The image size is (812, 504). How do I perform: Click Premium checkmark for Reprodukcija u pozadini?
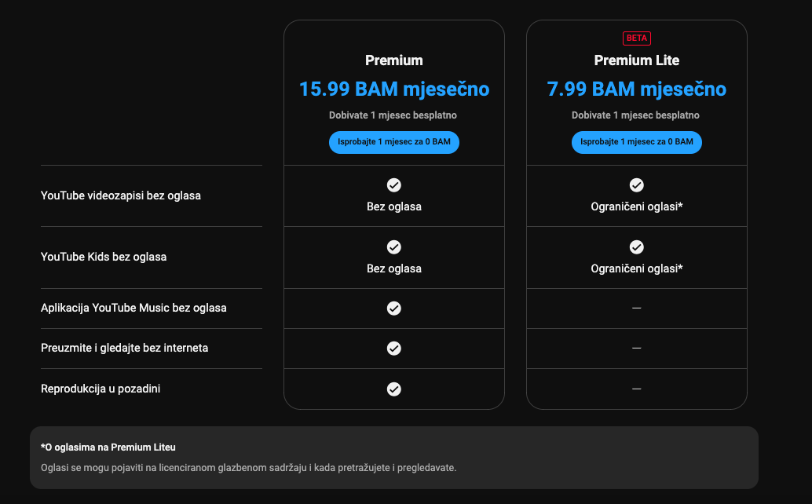tap(394, 389)
